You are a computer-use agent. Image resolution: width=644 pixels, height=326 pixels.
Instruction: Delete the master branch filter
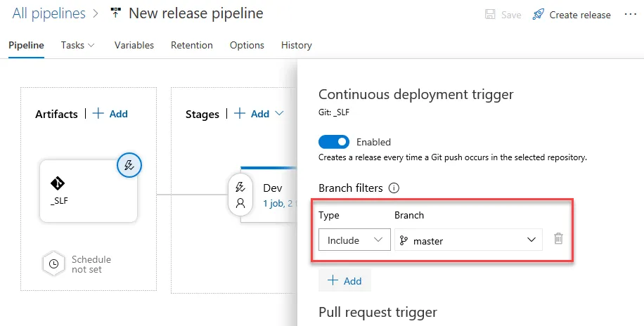pos(558,239)
